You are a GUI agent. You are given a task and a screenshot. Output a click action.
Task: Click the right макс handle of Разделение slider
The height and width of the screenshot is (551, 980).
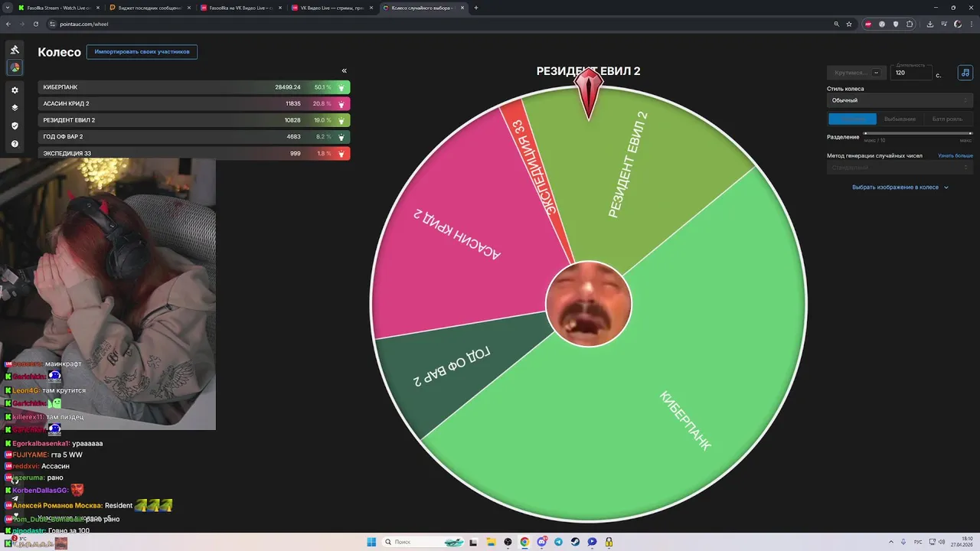tap(971, 134)
